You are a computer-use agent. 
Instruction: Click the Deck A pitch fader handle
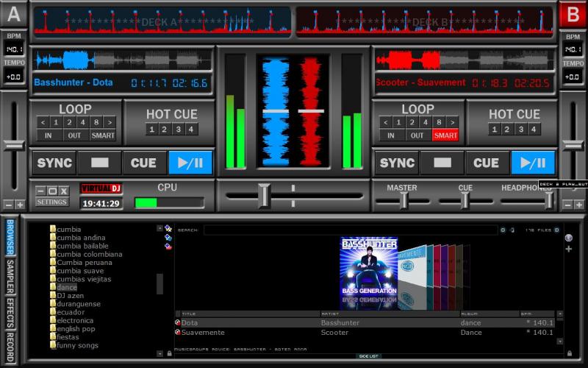point(14,145)
